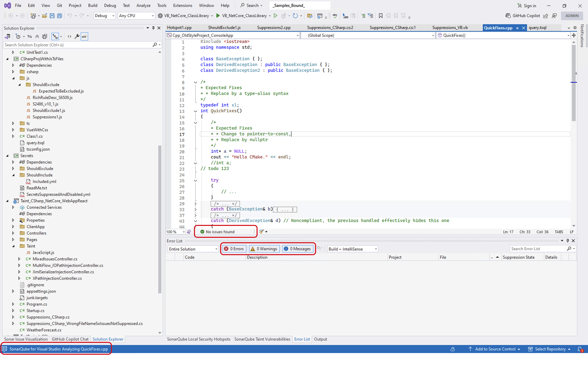588x367 pixels.
Task: Toggle the 0 Errors filter in Error List
Action: pos(234,249)
